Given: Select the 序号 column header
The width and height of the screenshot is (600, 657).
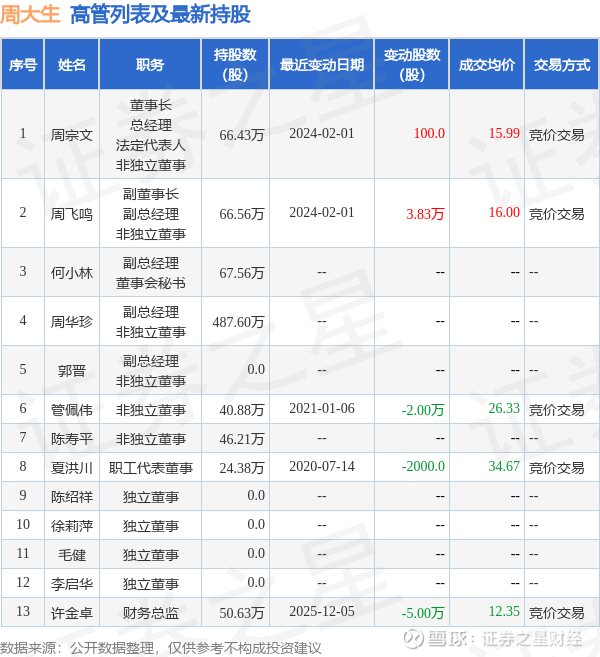Looking at the screenshot, I should (23, 65).
